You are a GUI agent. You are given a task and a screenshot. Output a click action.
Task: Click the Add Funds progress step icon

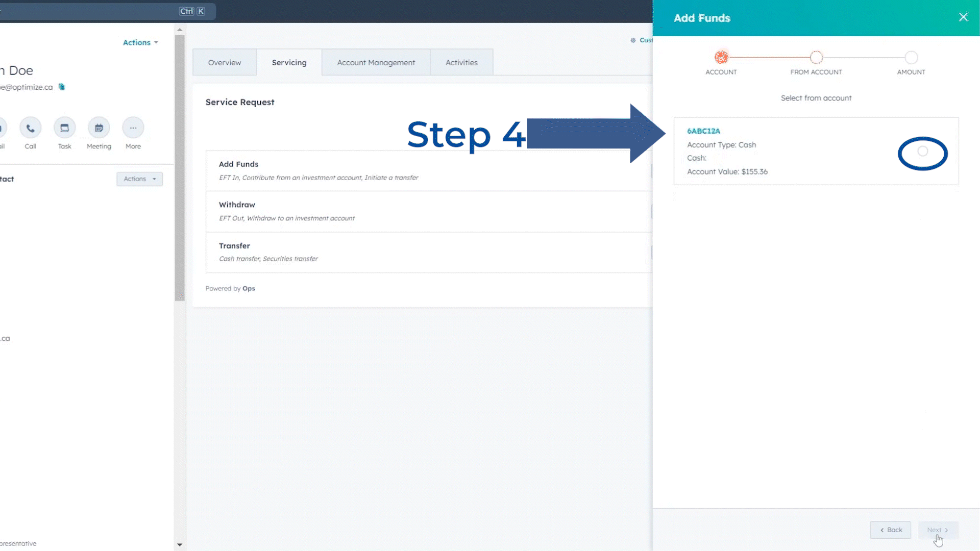pyautogui.click(x=721, y=57)
